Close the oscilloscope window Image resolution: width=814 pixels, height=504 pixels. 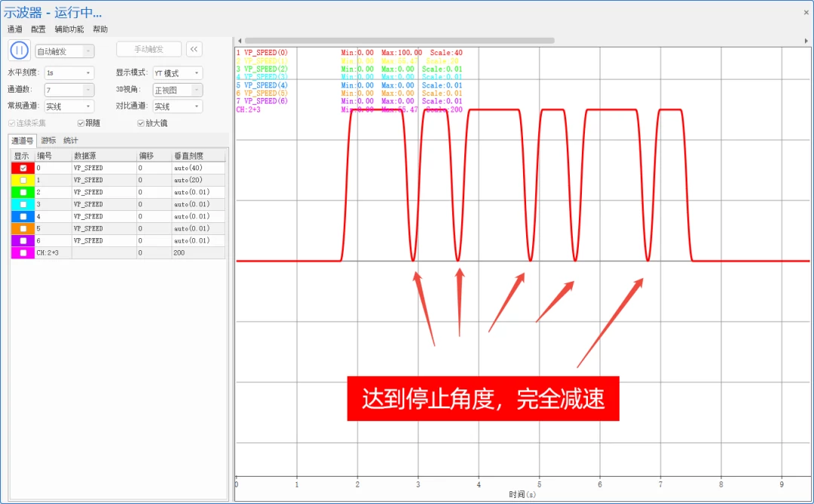pyautogui.click(x=806, y=13)
